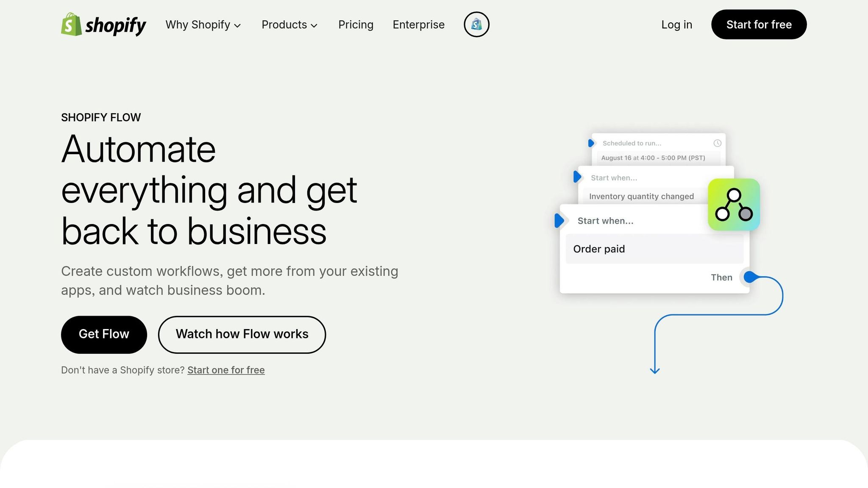Image resolution: width=868 pixels, height=488 pixels.
Task: Click the Log in link
Action: [676, 25]
